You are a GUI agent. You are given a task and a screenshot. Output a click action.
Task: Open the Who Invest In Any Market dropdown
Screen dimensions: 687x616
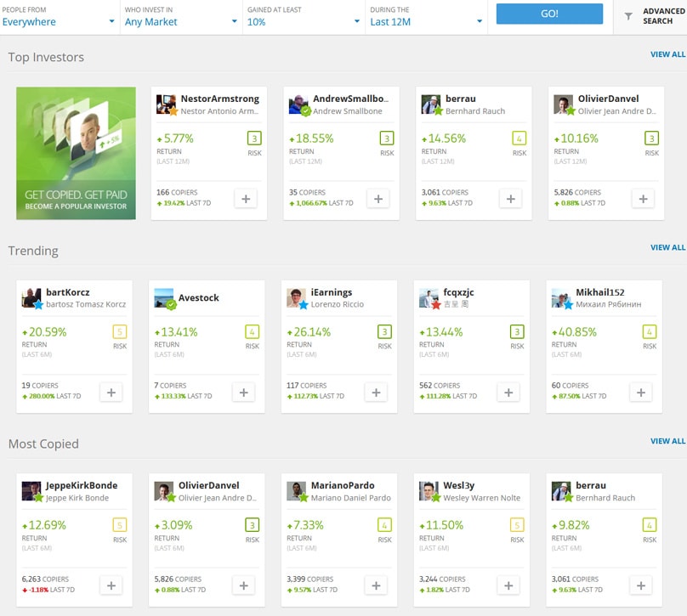tap(181, 17)
